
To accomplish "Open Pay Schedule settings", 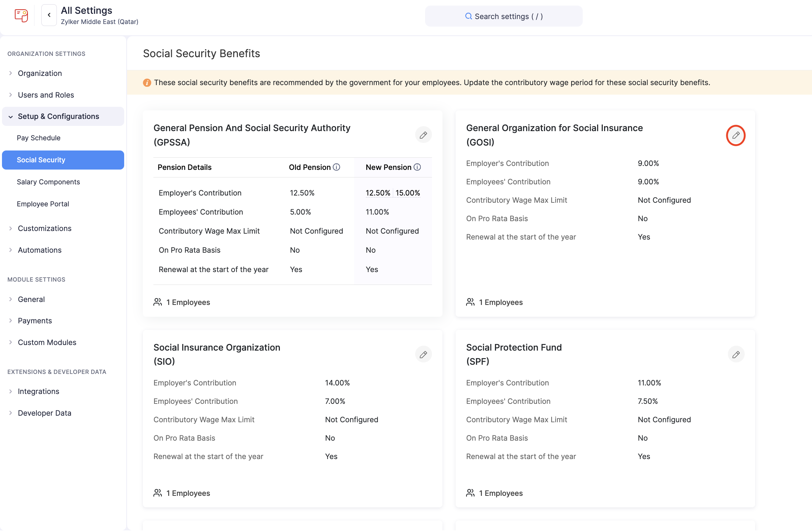I will (38, 138).
